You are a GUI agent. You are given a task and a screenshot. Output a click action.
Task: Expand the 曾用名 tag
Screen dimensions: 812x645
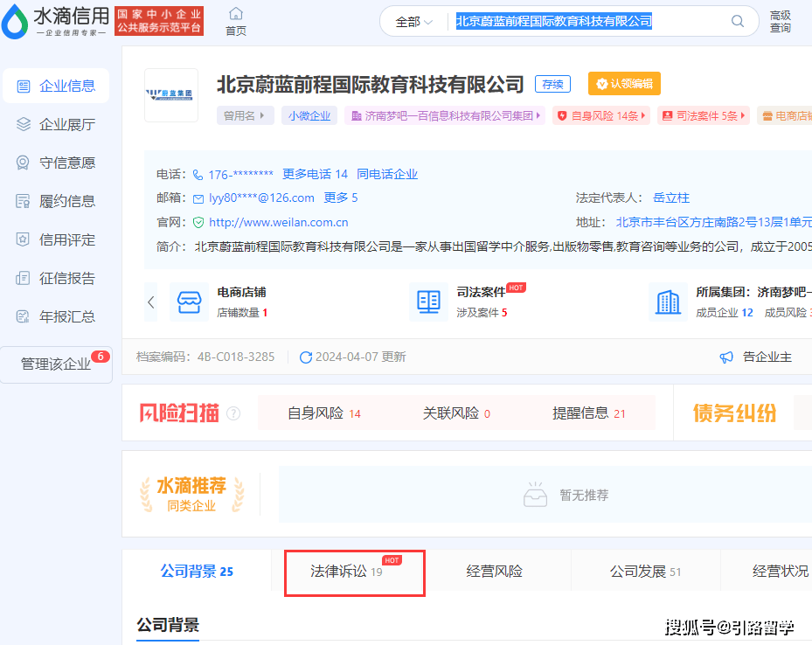[245, 115]
